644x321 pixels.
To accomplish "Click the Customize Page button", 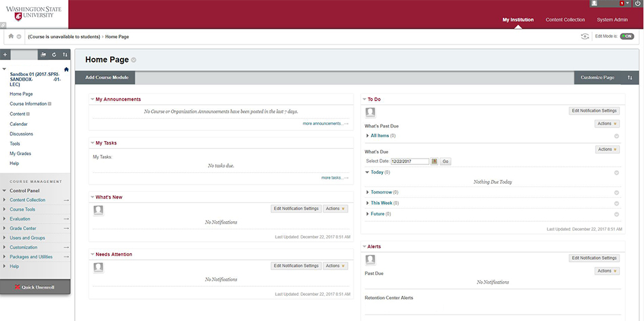I will (x=598, y=77).
